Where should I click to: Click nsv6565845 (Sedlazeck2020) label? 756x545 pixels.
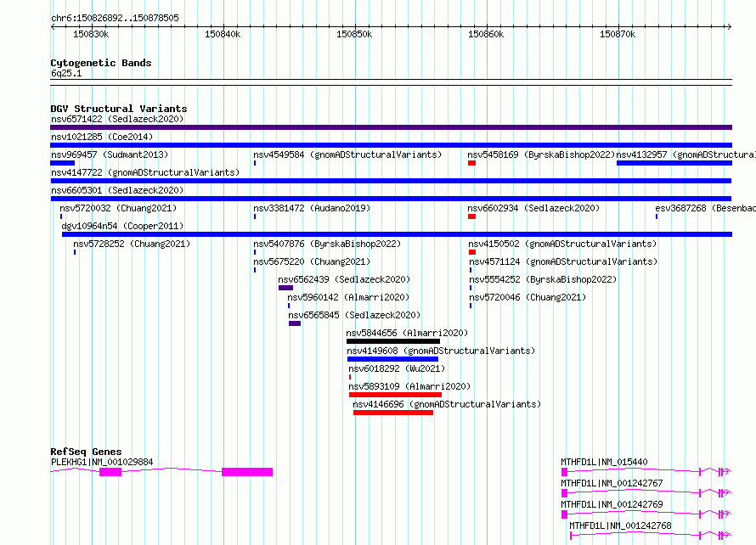[354, 315]
